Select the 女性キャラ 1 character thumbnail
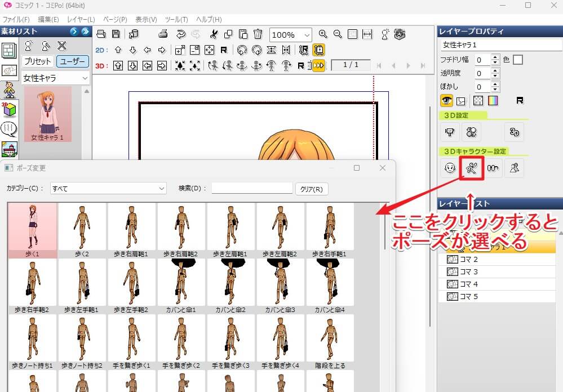 coord(48,114)
